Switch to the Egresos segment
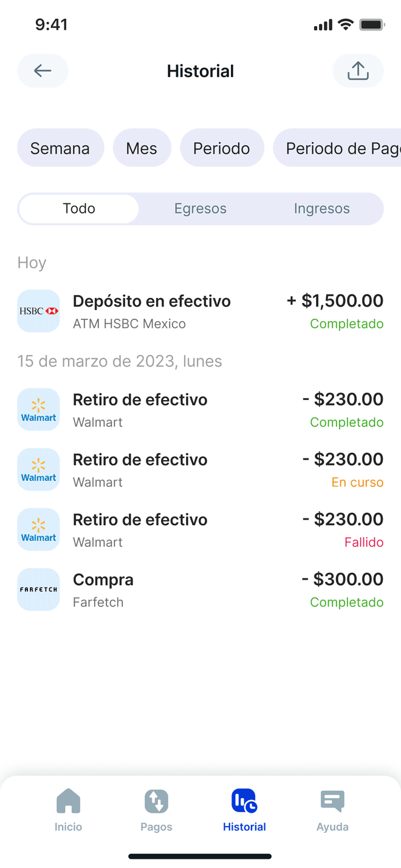This screenshot has height=868, width=401. pyautogui.click(x=200, y=209)
